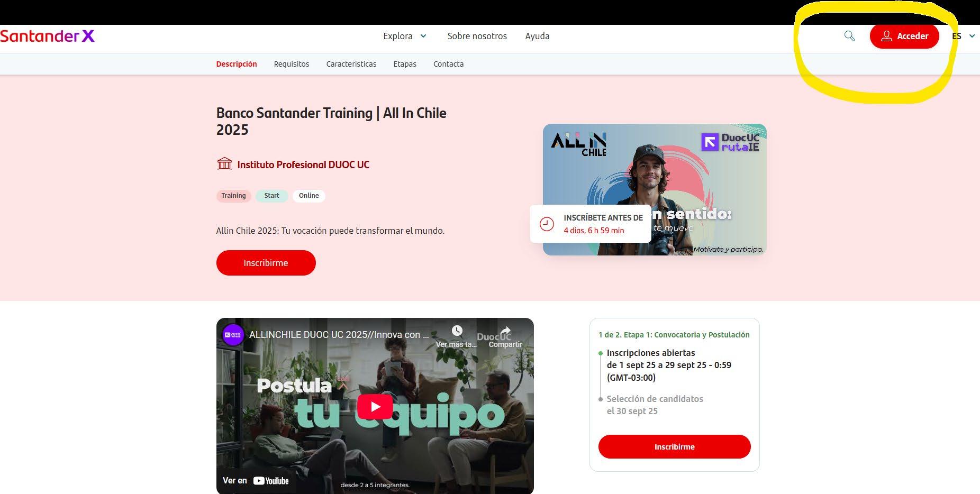Switch to the Etapas tab
Image resolution: width=980 pixels, height=494 pixels.
pos(405,64)
